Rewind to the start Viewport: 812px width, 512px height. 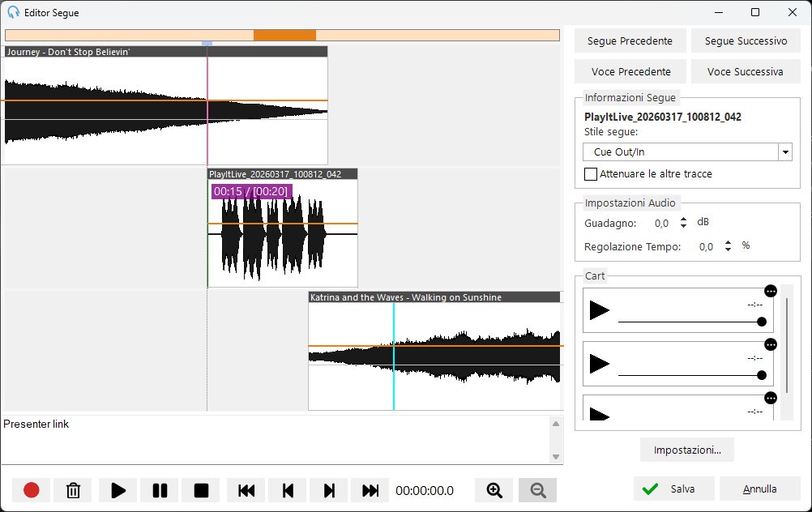click(x=246, y=490)
